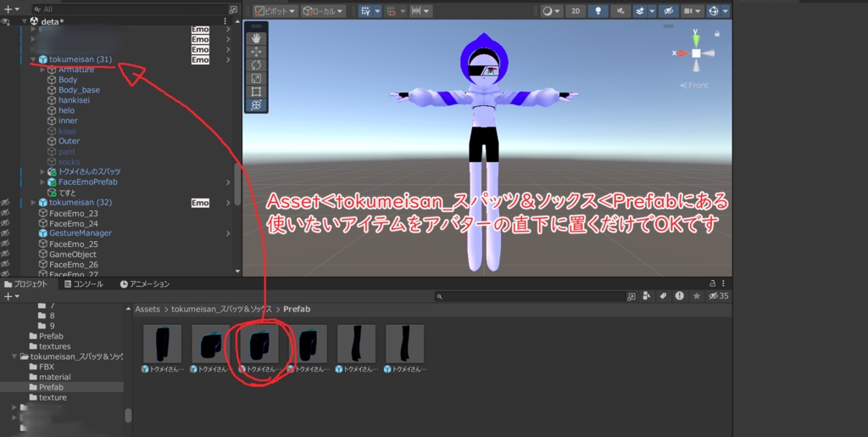
Task: Open the ピボット pivot dropdown
Action: [275, 10]
